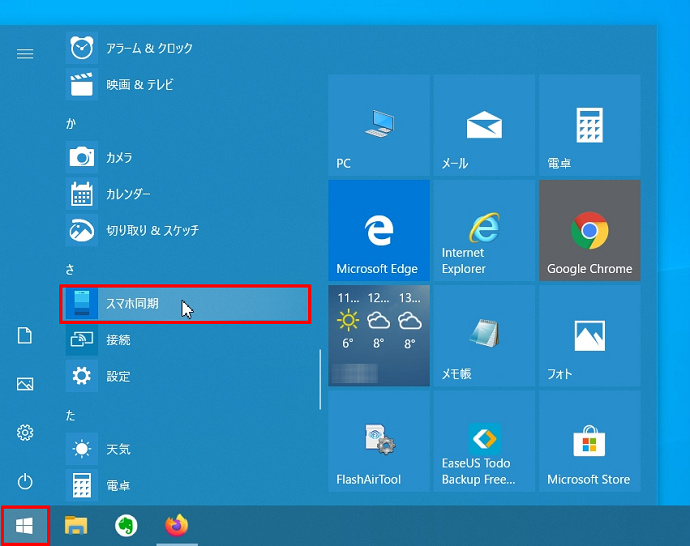Click the か section header
The image size is (690, 546).
pyautogui.click(x=71, y=124)
